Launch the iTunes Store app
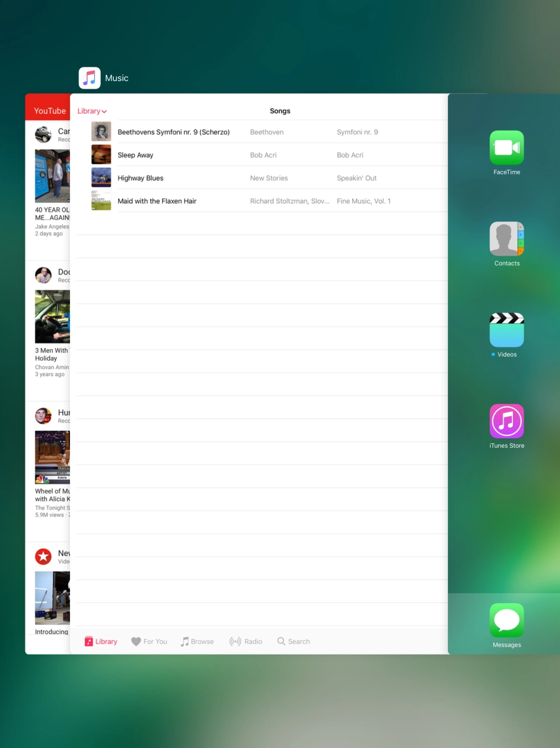 (x=507, y=421)
